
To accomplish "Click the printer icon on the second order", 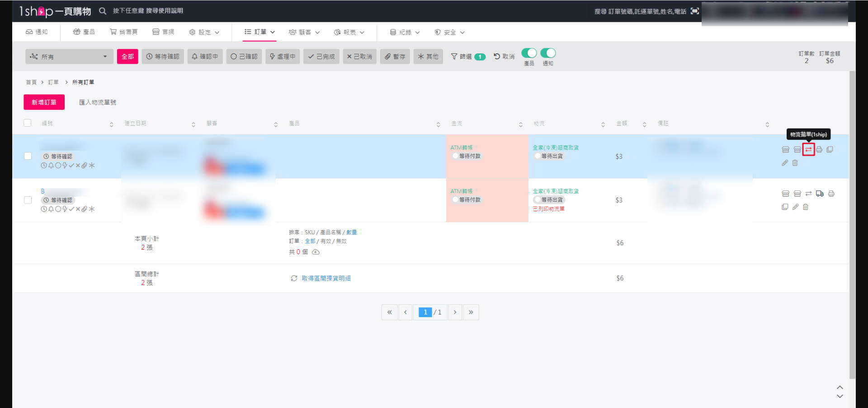I will pyautogui.click(x=831, y=193).
